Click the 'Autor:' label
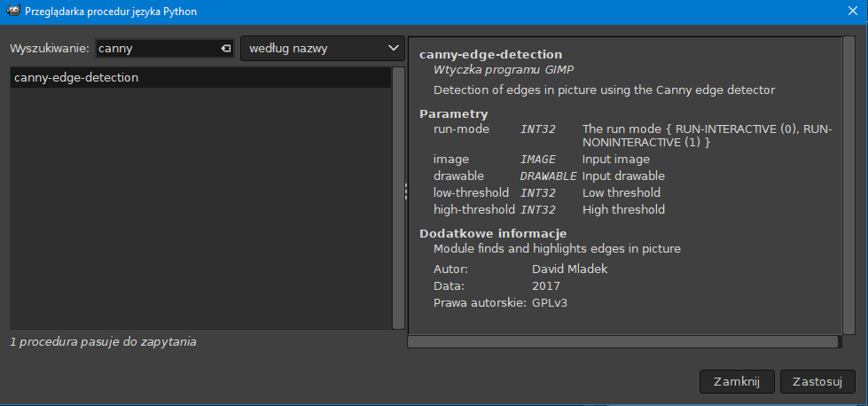 pyautogui.click(x=450, y=269)
